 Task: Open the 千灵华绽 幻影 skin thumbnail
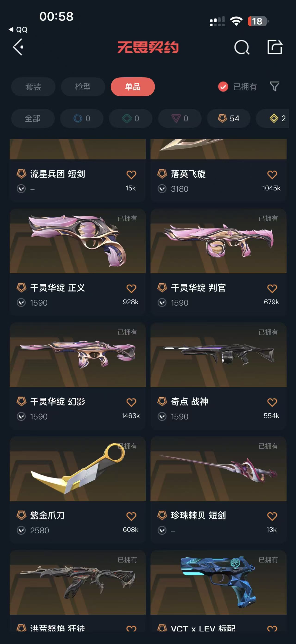[x=78, y=355]
